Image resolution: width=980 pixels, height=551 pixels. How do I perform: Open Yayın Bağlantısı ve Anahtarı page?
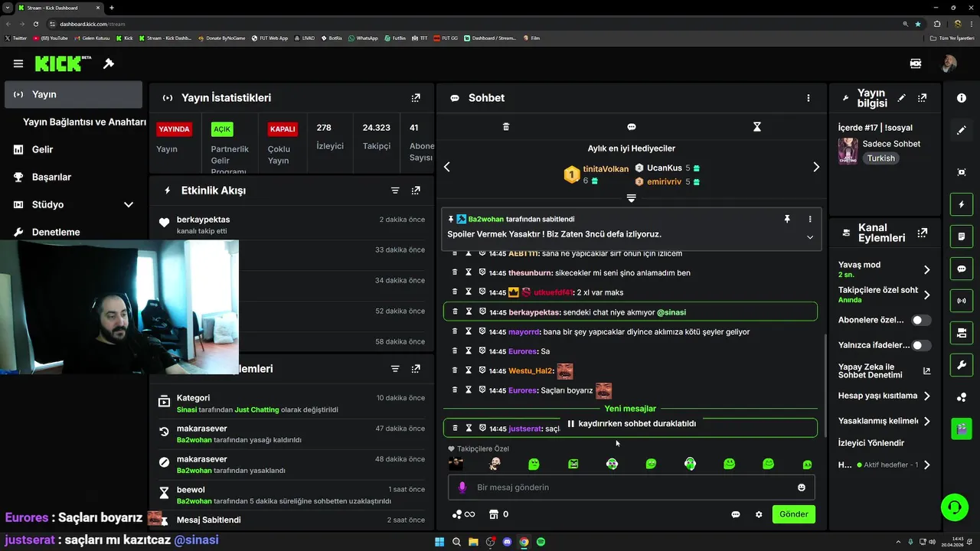click(84, 122)
